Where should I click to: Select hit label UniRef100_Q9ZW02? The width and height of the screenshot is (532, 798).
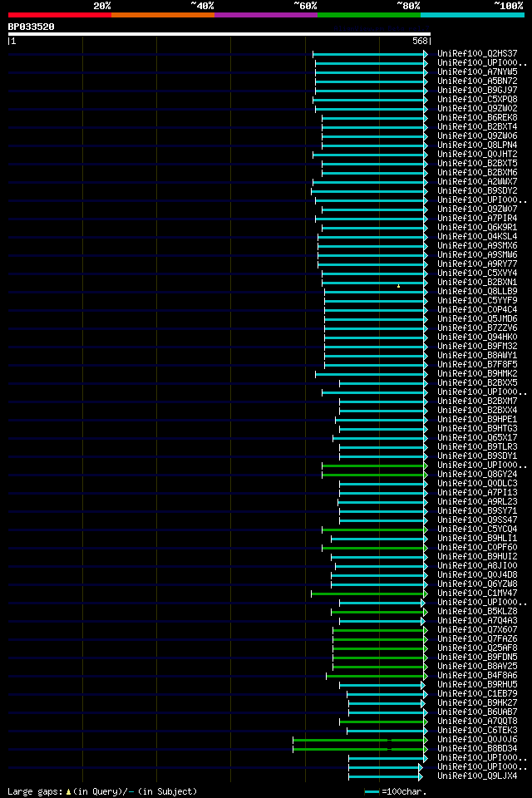477,108
